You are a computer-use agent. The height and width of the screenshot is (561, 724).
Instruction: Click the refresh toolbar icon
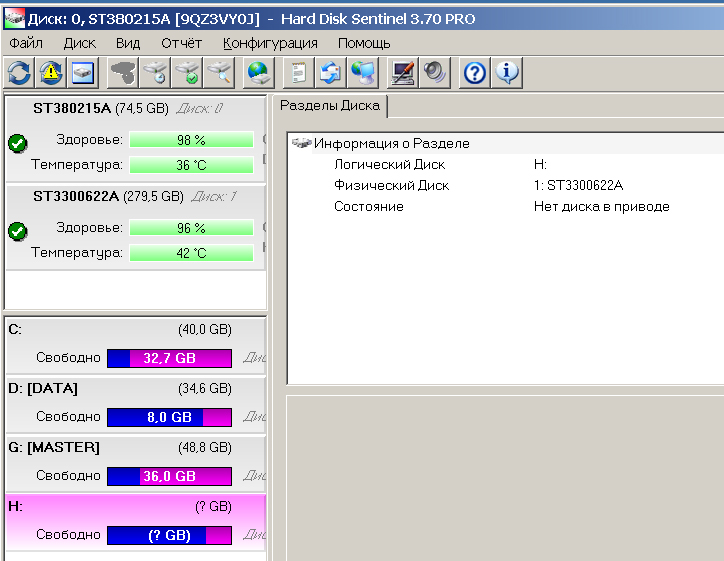click(x=19, y=72)
